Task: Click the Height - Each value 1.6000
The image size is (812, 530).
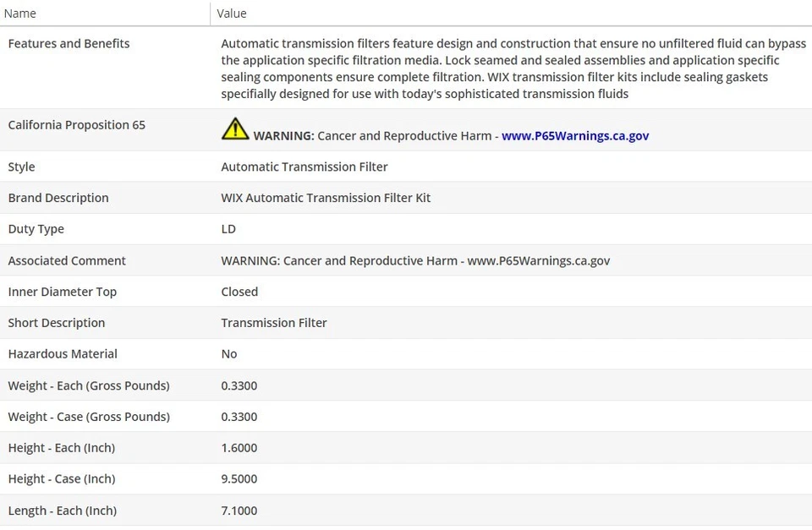Action: tap(239, 448)
